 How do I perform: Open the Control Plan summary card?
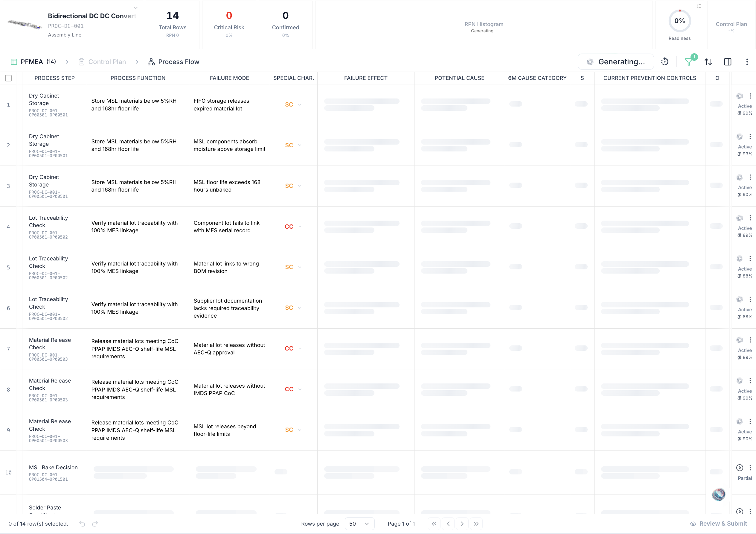[x=731, y=25]
